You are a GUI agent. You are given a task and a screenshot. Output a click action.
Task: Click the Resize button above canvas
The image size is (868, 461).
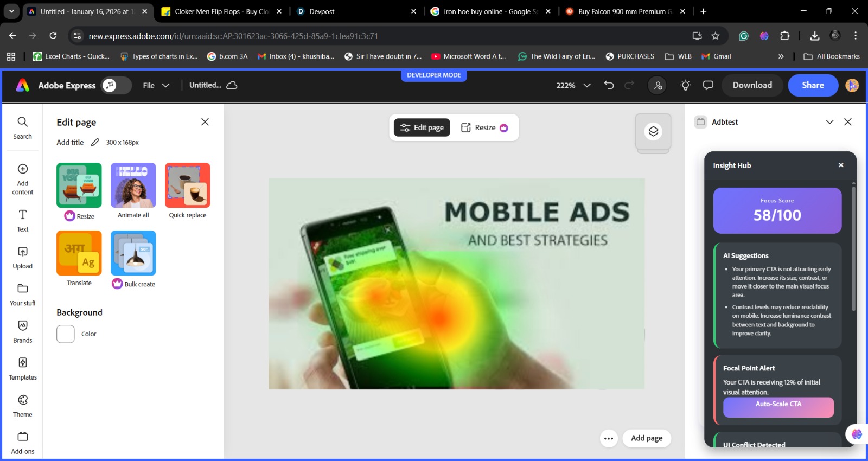tap(484, 127)
